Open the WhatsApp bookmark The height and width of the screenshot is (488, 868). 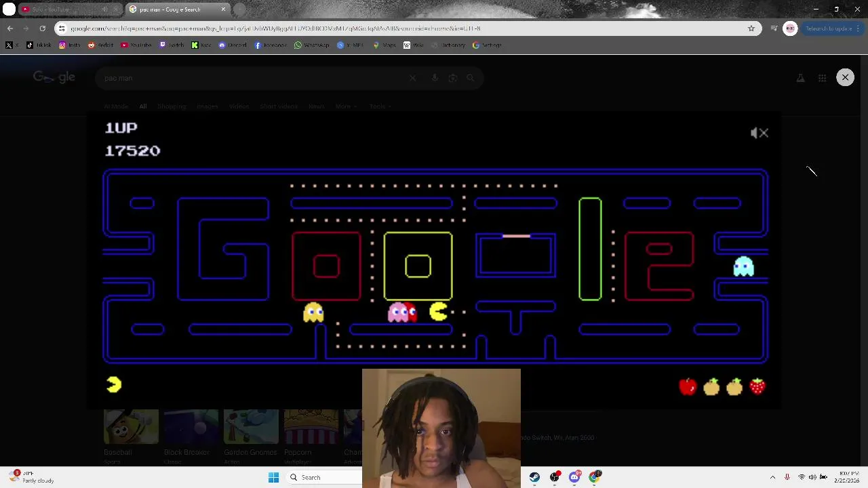pyautogui.click(x=311, y=45)
